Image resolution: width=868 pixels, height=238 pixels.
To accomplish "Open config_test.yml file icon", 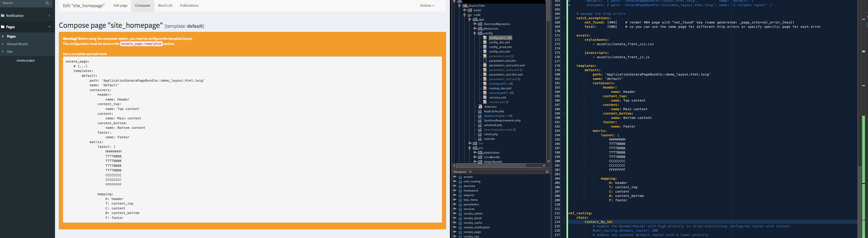I will [x=485, y=52].
